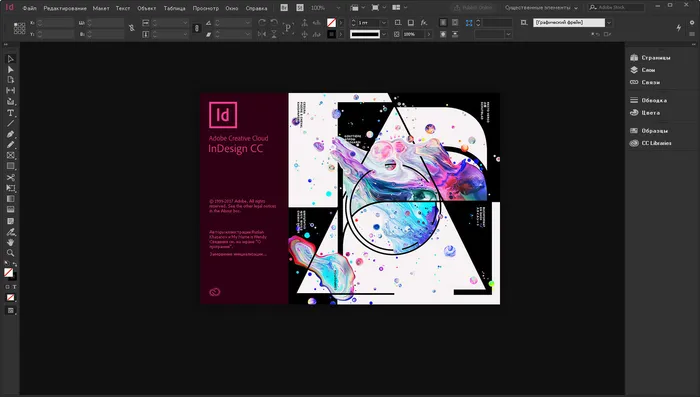Select the Pencil tool

[10, 145]
